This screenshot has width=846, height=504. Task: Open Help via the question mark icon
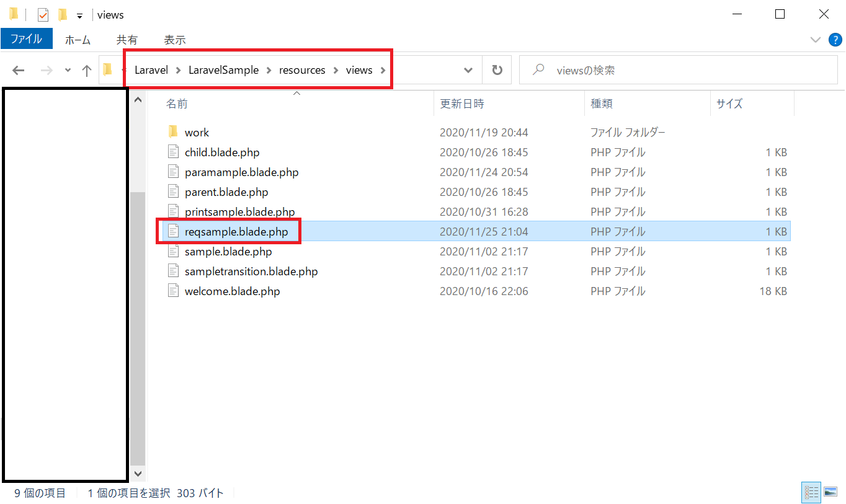[x=835, y=40]
